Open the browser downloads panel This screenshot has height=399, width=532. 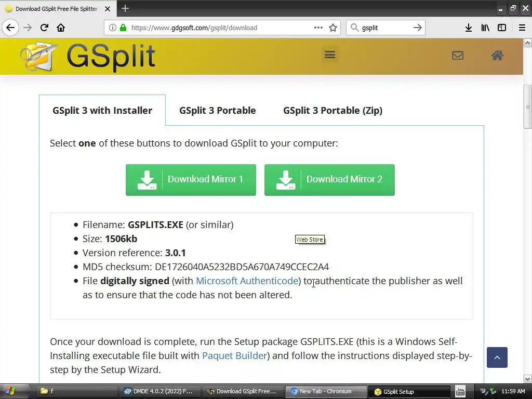[x=469, y=28]
